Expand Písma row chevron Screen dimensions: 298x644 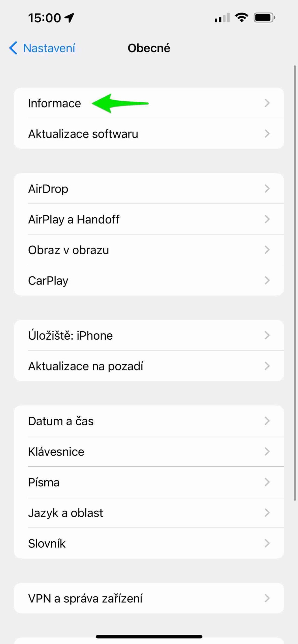click(x=267, y=482)
